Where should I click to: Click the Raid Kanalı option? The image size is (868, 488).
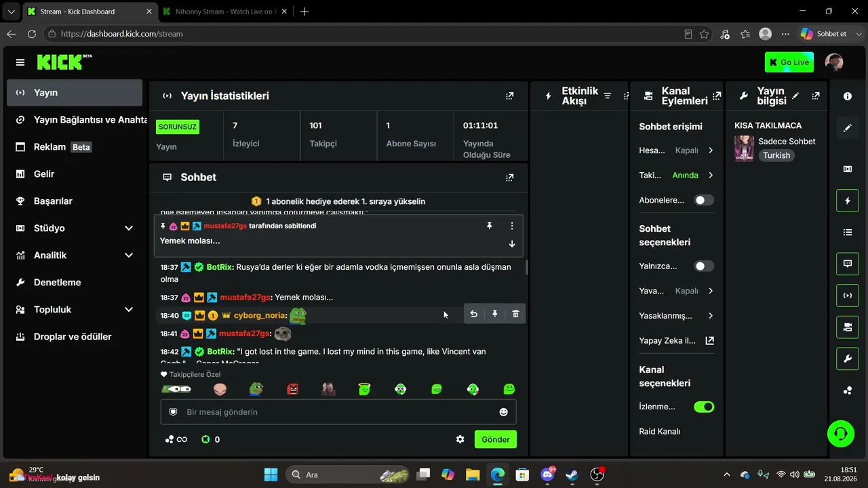click(x=660, y=431)
